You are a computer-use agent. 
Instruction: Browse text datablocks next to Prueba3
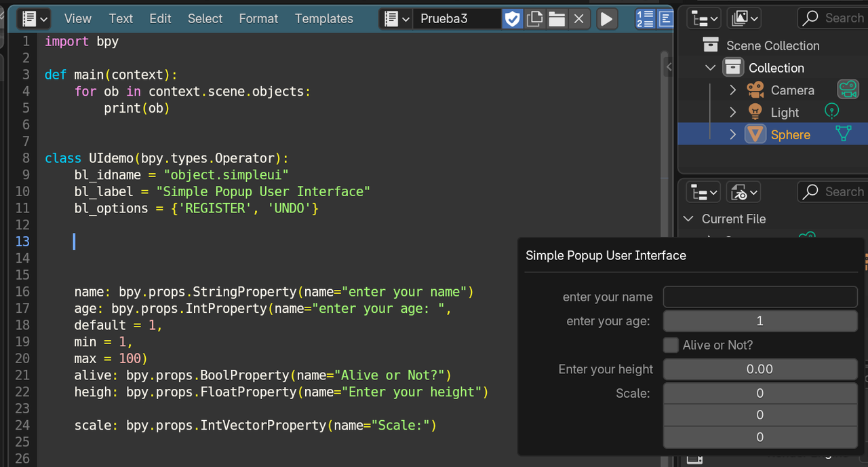397,19
